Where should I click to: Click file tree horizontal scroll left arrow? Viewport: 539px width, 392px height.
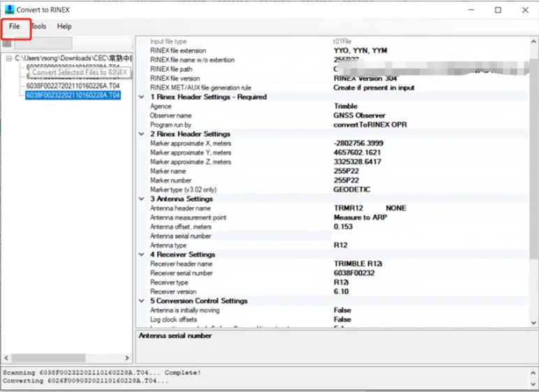point(6,358)
